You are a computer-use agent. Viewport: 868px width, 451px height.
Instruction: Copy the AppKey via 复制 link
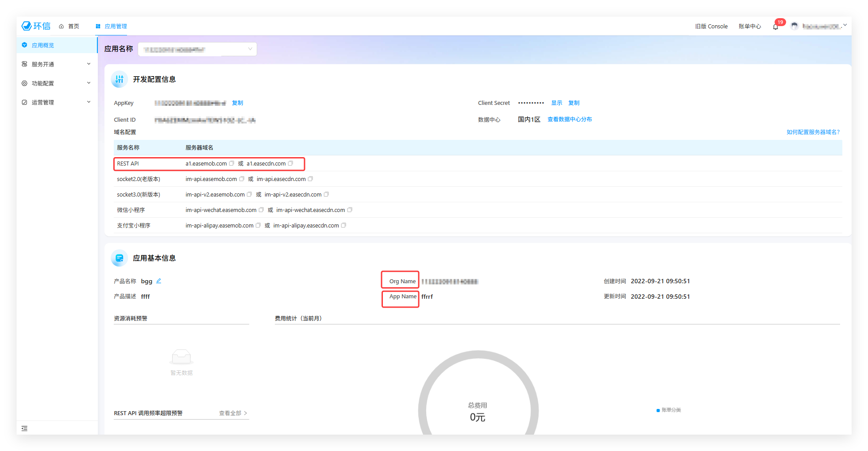click(x=238, y=103)
